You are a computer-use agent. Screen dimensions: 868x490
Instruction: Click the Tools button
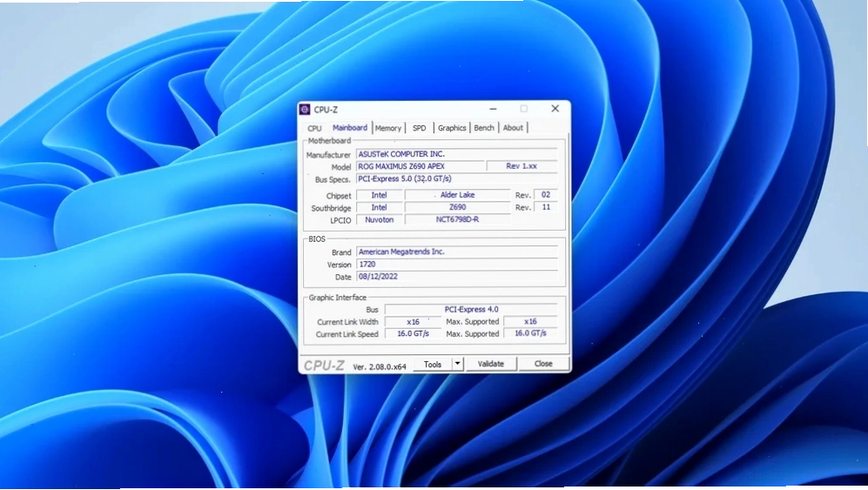(x=433, y=364)
